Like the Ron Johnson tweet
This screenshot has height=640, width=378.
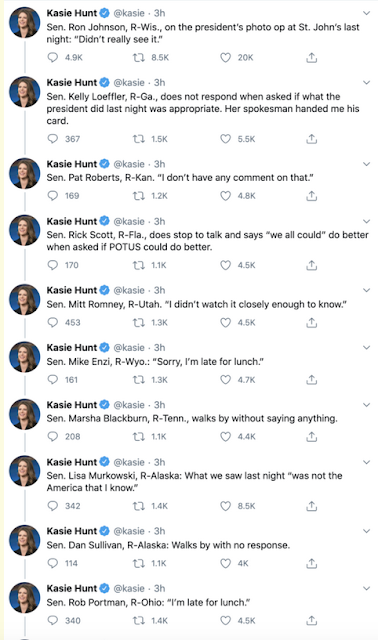[225, 58]
